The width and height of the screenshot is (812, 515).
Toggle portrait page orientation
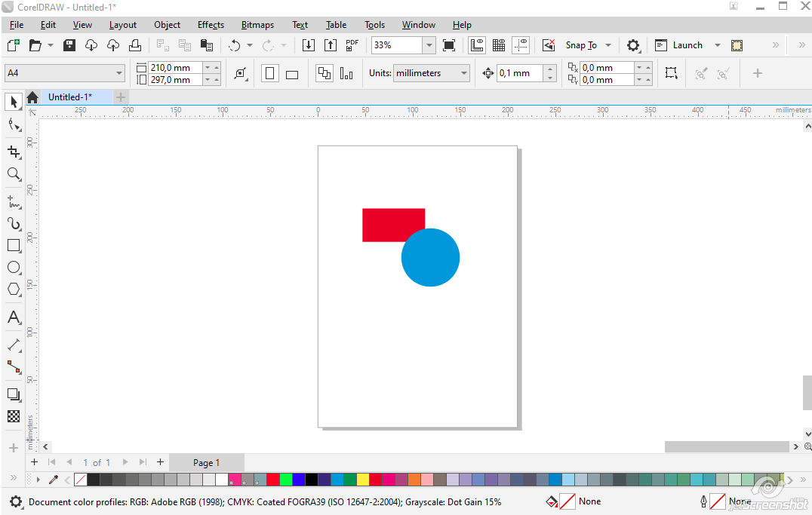pyautogui.click(x=270, y=74)
